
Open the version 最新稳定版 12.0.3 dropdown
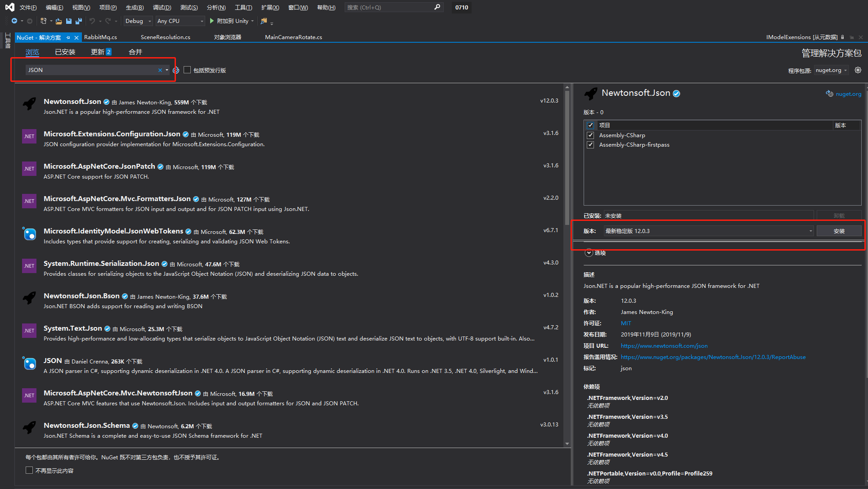tap(810, 231)
